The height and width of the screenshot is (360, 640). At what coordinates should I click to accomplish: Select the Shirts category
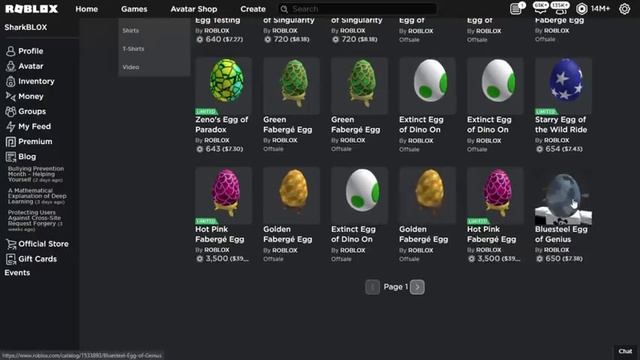tap(131, 31)
